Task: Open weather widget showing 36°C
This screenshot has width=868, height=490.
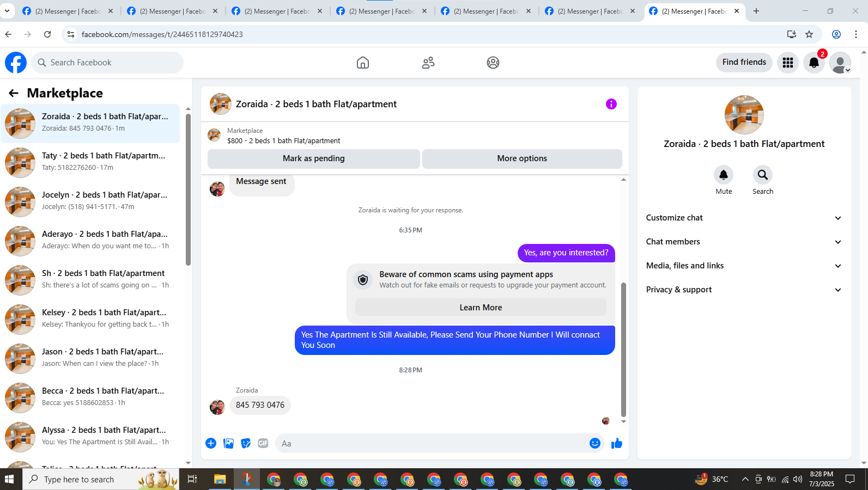Action: (x=712, y=480)
